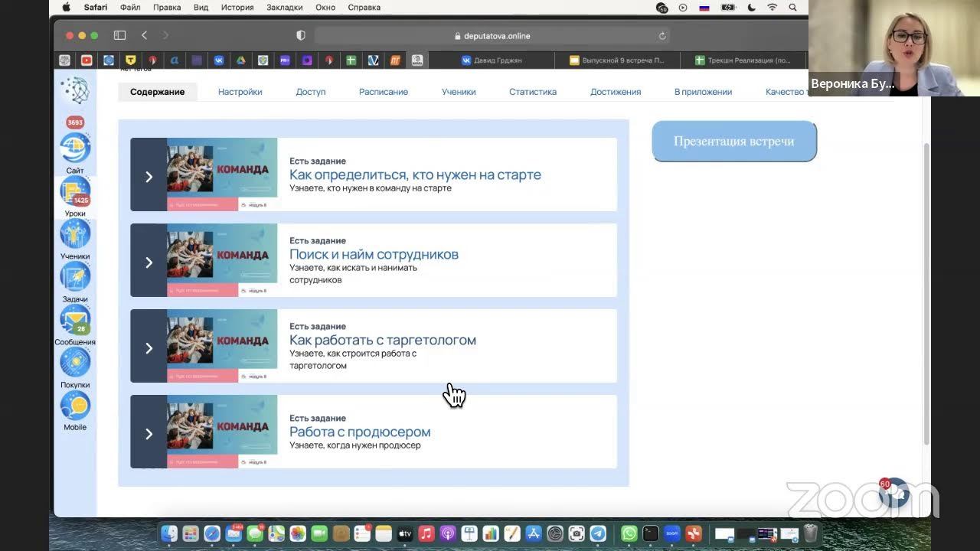The width and height of the screenshot is (980, 551).
Task: Open the lesson link Работа с продюсером
Action: (x=360, y=432)
